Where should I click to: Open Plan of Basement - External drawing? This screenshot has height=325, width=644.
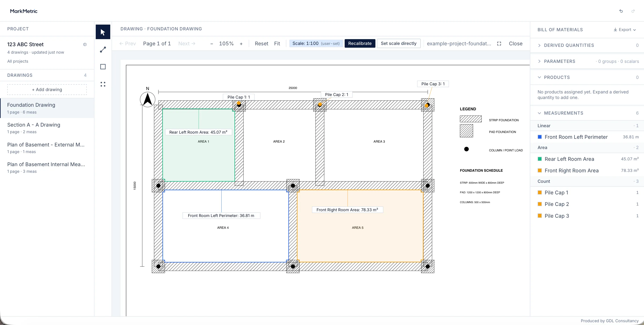pos(47,148)
